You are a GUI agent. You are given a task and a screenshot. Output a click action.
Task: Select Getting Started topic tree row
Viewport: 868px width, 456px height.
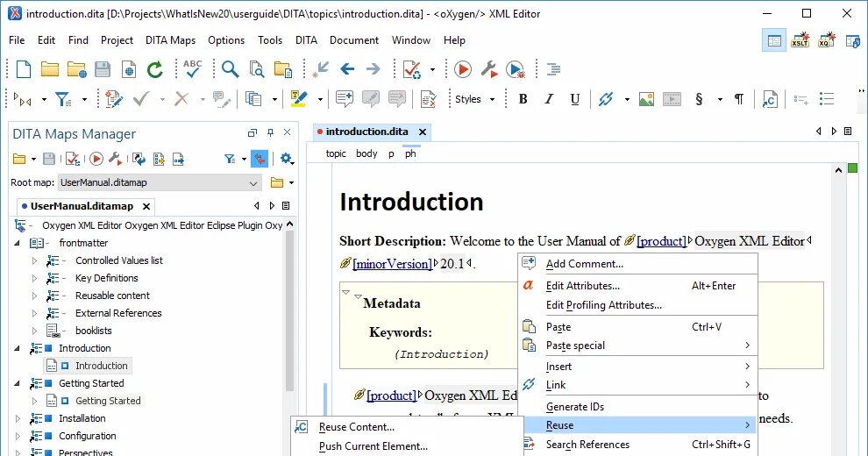coord(108,401)
